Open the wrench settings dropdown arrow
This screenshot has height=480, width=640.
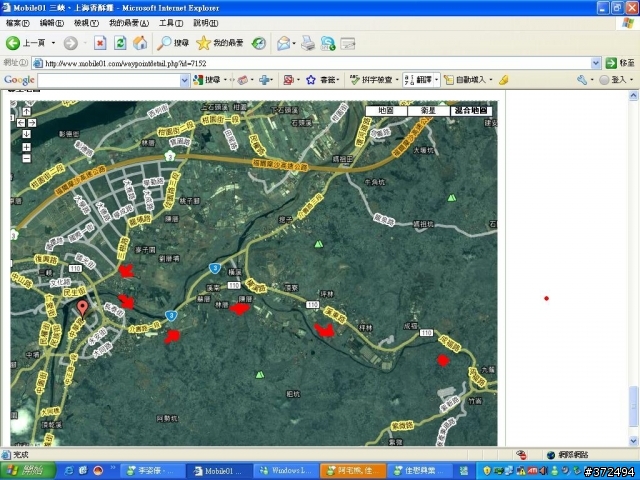pyautogui.click(x=592, y=80)
